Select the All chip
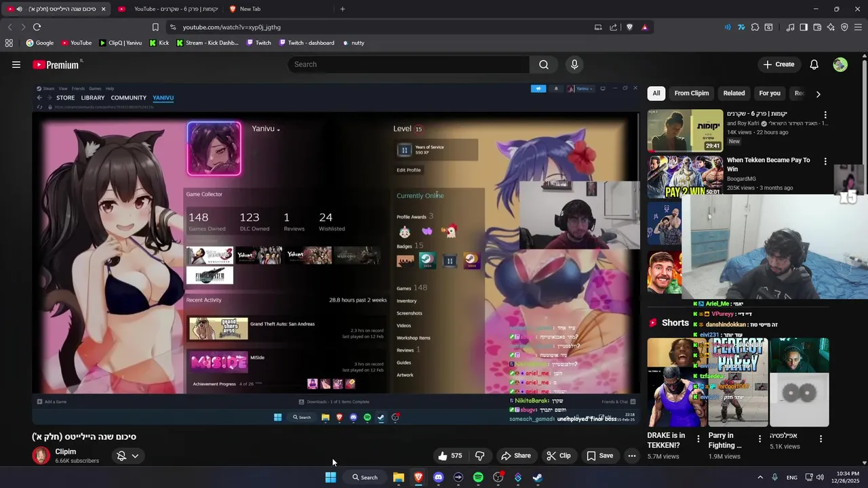 click(656, 93)
